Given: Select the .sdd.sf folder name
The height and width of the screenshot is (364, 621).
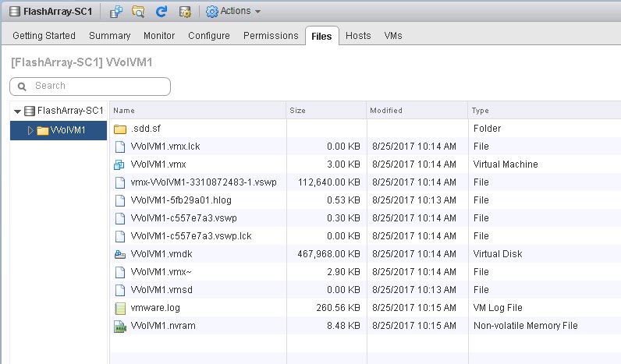Looking at the screenshot, I should pos(146,128).
